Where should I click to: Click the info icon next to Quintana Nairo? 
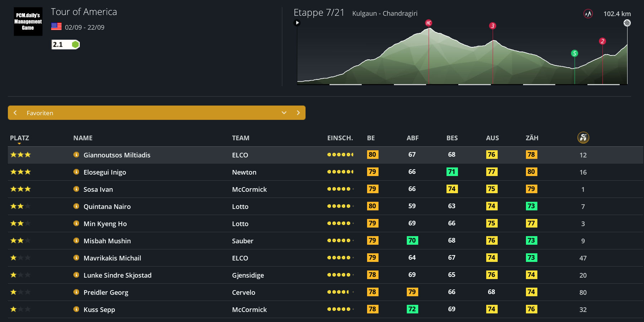click(76, 206)
